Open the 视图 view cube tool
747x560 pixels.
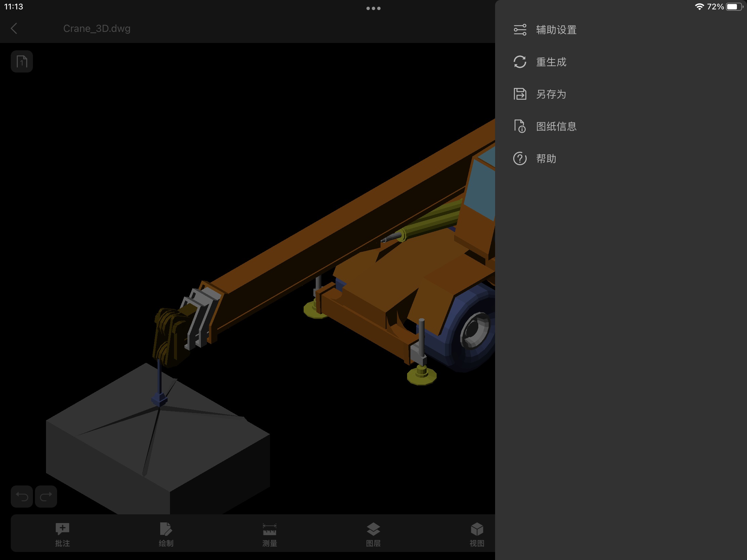477,534
